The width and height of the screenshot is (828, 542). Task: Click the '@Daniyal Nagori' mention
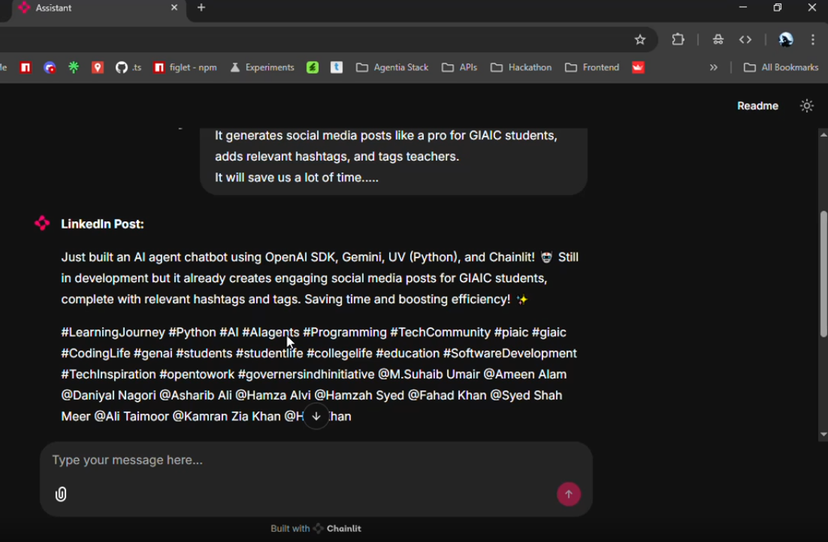(x=109, y=396)
